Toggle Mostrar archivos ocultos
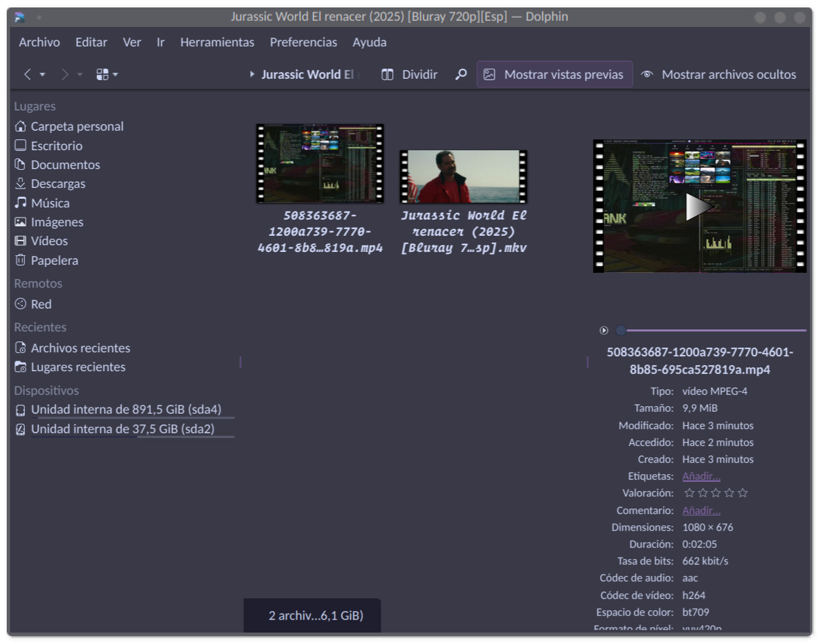 pos(718,75)
